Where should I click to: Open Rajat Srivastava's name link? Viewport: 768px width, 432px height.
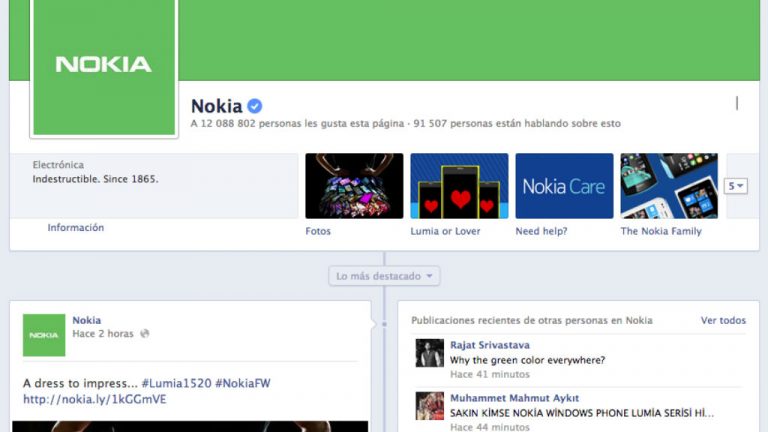(490, 345)
